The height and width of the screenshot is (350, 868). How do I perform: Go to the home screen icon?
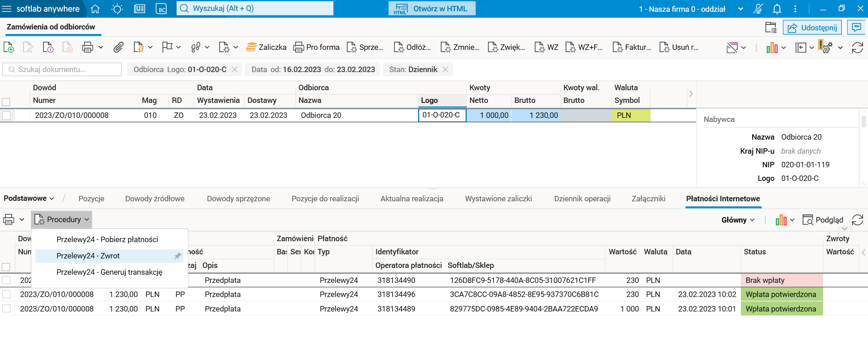pos(95,9)
